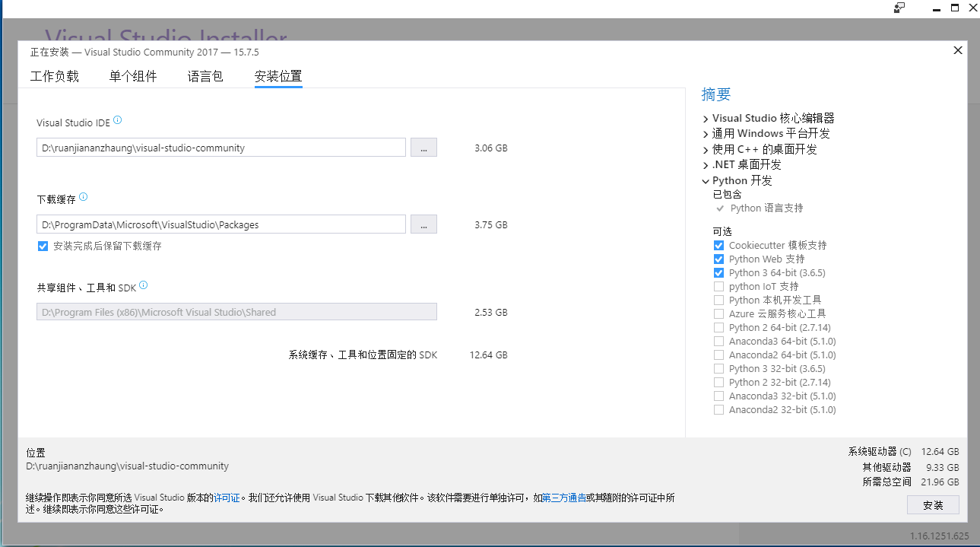980x547 pixels.
Task: Uncheck Cookiecutter 模板支持
Action: click(718, 245)
